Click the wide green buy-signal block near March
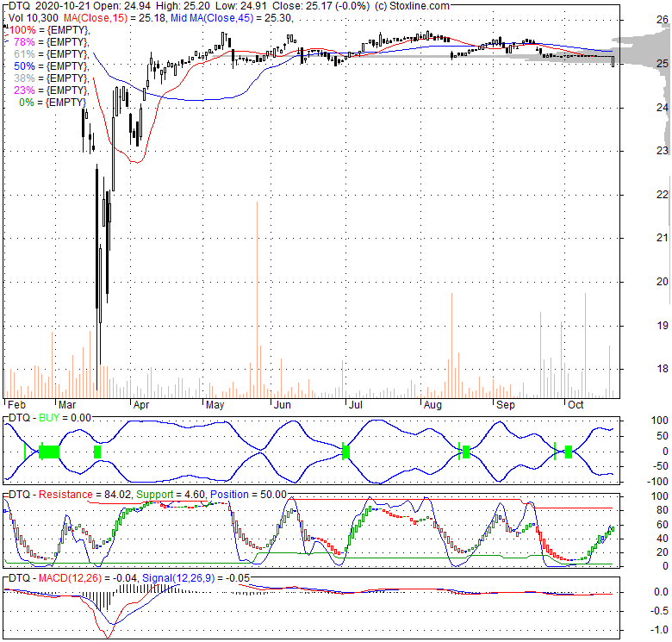Screen dimensions: 672x642 tap(49, 452)
